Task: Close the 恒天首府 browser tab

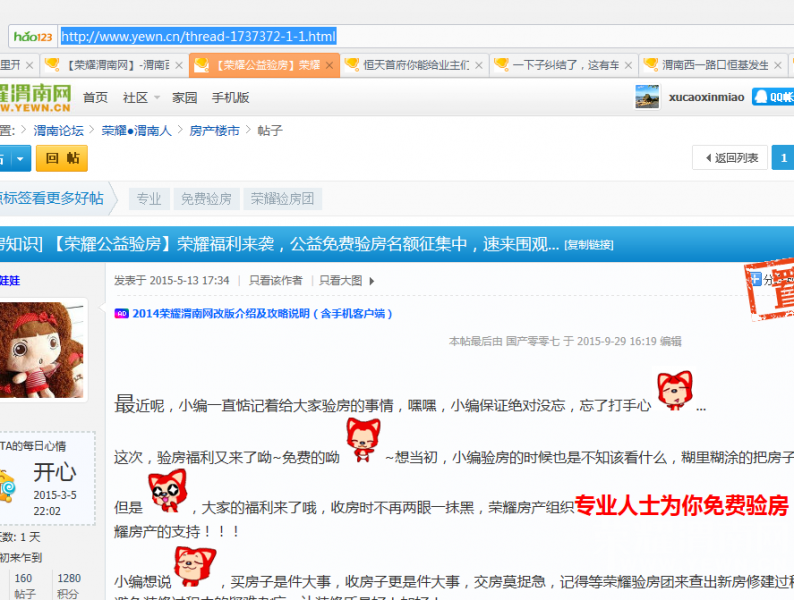Action: click(x=479, y=65)
